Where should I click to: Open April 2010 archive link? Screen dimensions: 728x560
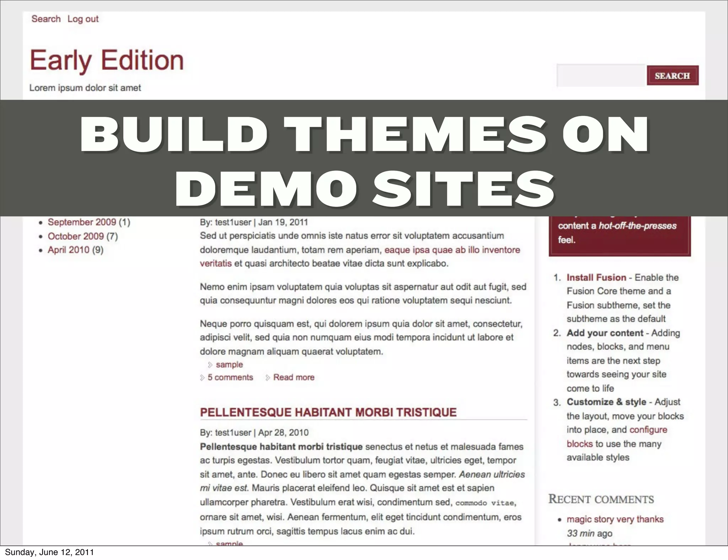69,250
